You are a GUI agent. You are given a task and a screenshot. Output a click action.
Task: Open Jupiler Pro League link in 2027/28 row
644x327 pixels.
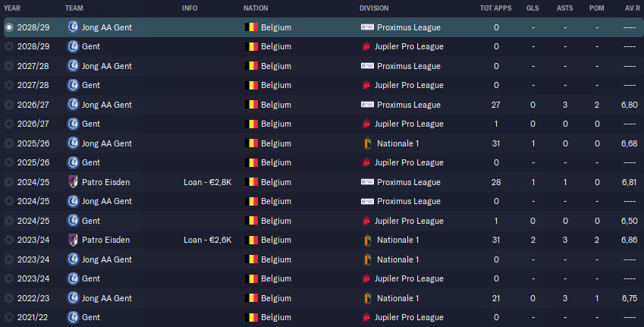click(x=409, y=85)
